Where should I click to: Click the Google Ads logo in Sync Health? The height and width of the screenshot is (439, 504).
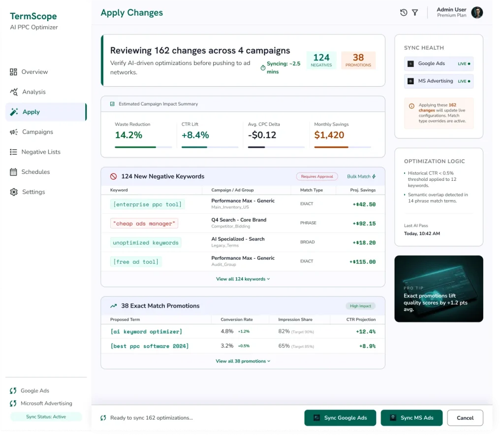(x=410, y=64)
